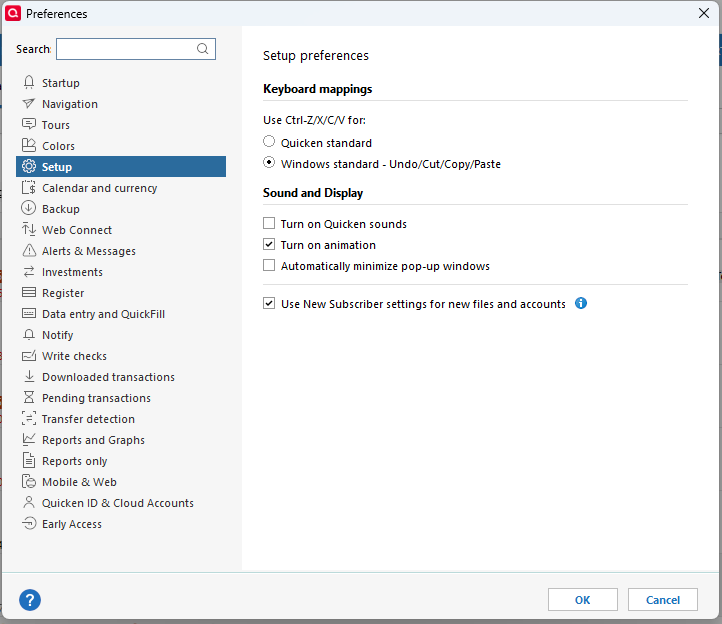Open help via the blue question mark icon
Image resolution: width=722 pixels, height=624 pixels.
click(30, 600)
